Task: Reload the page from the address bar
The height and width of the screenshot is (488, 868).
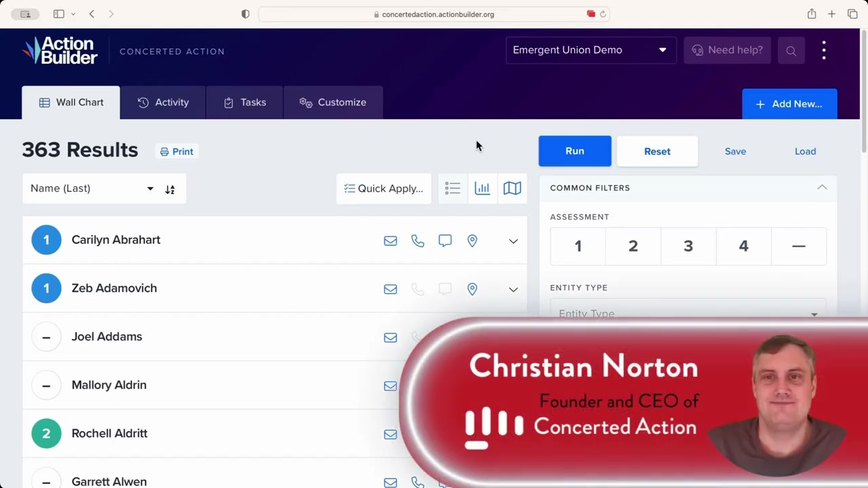Action: [x=603, y=14]
